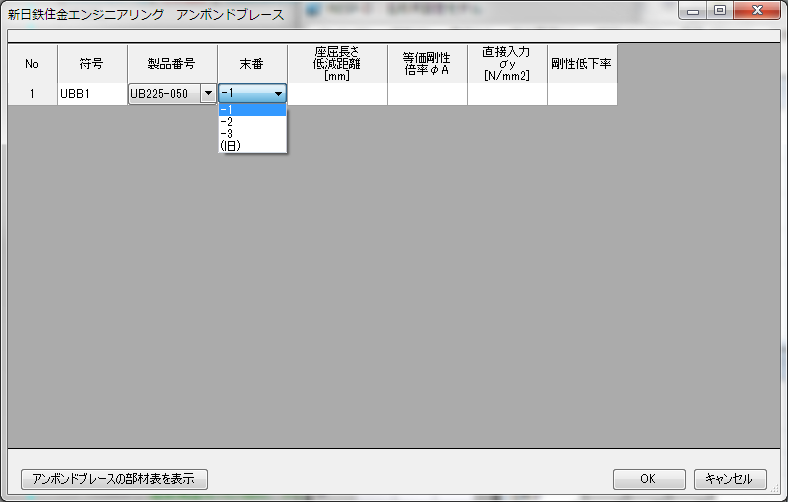Click the アンボンドブレースの部材表を表示 button
The image size is (788, 502).
point(114,479)
